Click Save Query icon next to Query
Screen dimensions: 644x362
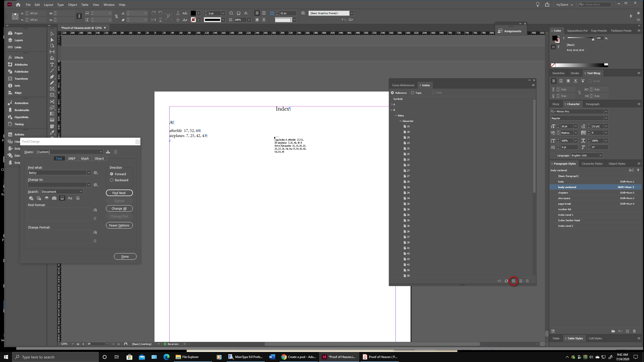point(108,152)
